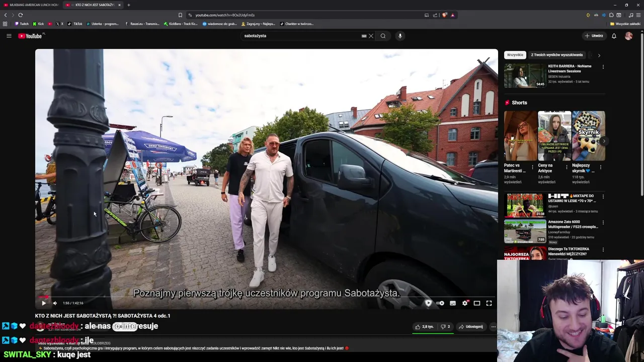The height and width of the screenshot is (362, 644).
Task: Open HIT MIXTAPE DO USTAWKI video
Action: pos(525,205)
